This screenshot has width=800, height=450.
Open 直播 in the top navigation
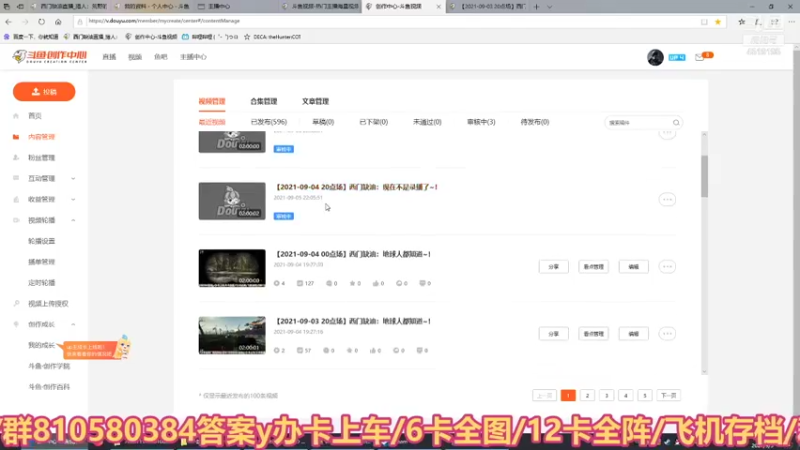click(109, 57)
